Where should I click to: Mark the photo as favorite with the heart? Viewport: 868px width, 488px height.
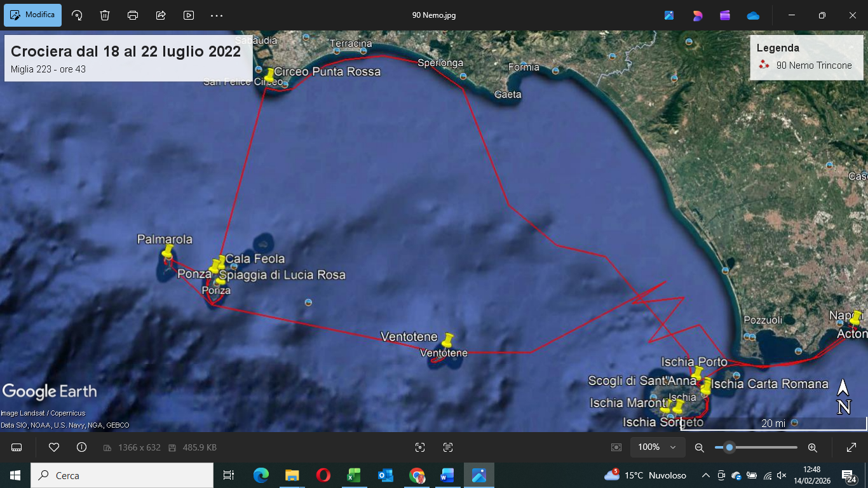click(x=54, y=447)
